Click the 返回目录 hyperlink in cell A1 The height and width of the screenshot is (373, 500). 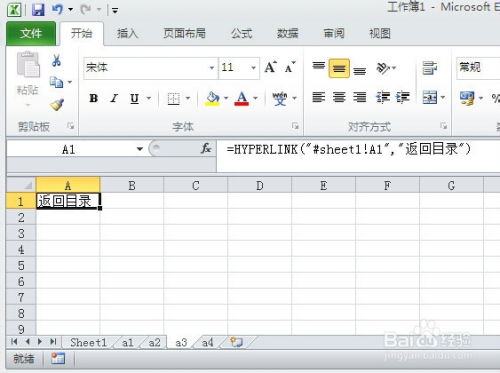pos(64,201)
